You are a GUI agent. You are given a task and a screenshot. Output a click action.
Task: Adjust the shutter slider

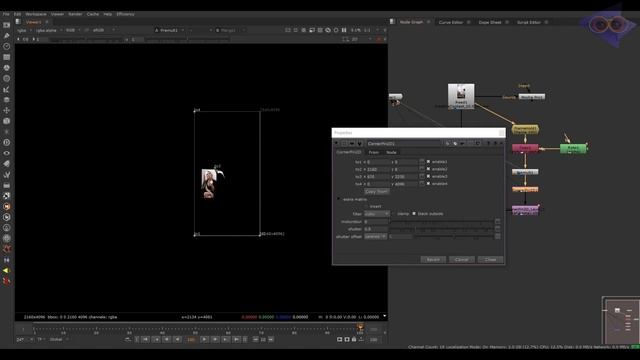442,229
